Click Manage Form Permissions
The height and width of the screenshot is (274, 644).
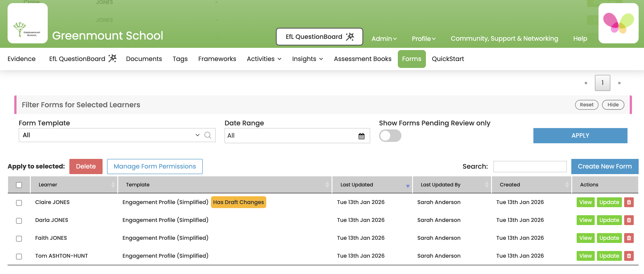155,166
